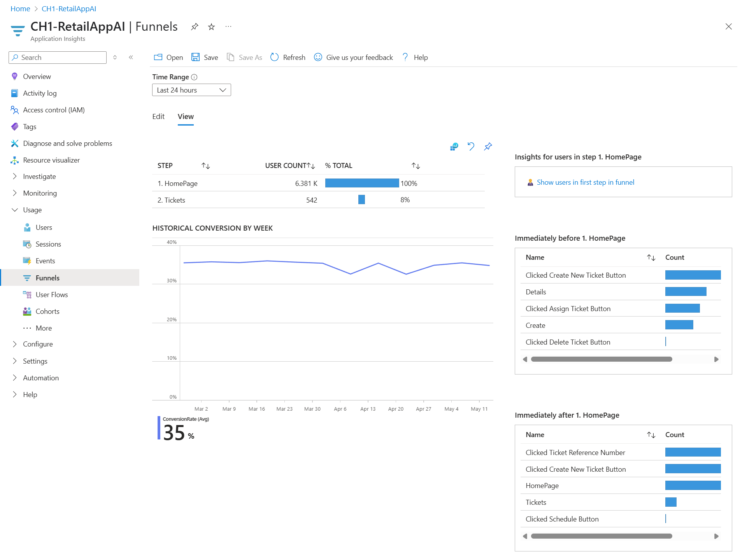Collapse the sidebar with double chevron
Image resolution: width=747 pixels, height=560 pixels.
coord(131,57)
